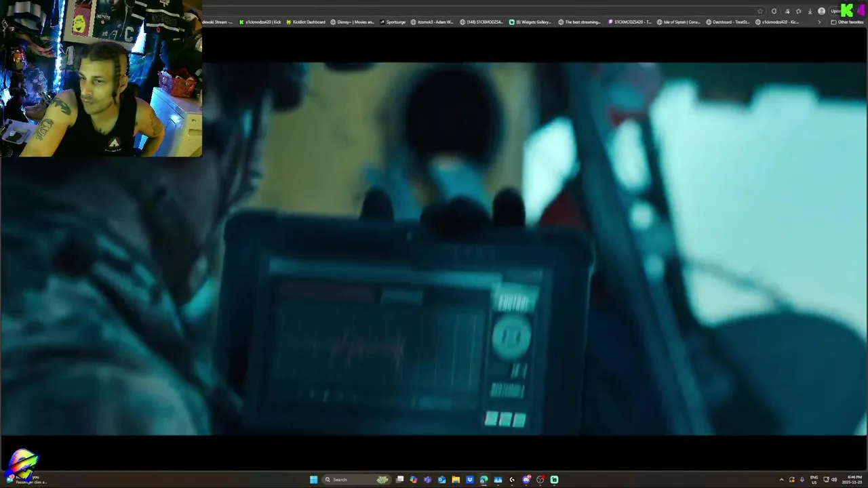Open Task View from the taskbar
Screen dimensions: 868x488
[x=400, y=479]
